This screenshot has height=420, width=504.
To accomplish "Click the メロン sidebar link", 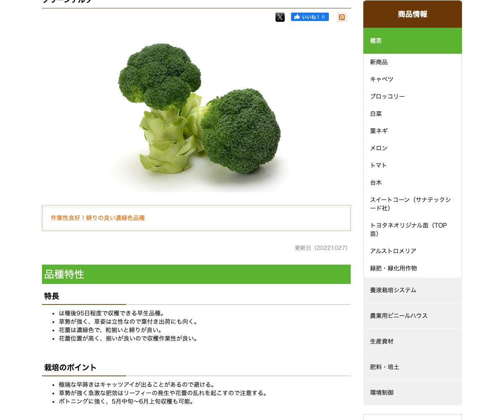I will click(x=412, y=148).
